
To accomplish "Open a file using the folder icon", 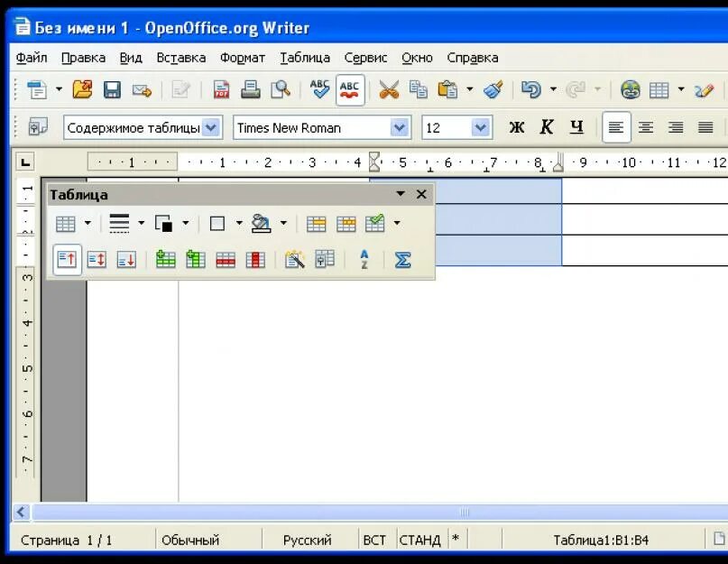I will point(82,89).
